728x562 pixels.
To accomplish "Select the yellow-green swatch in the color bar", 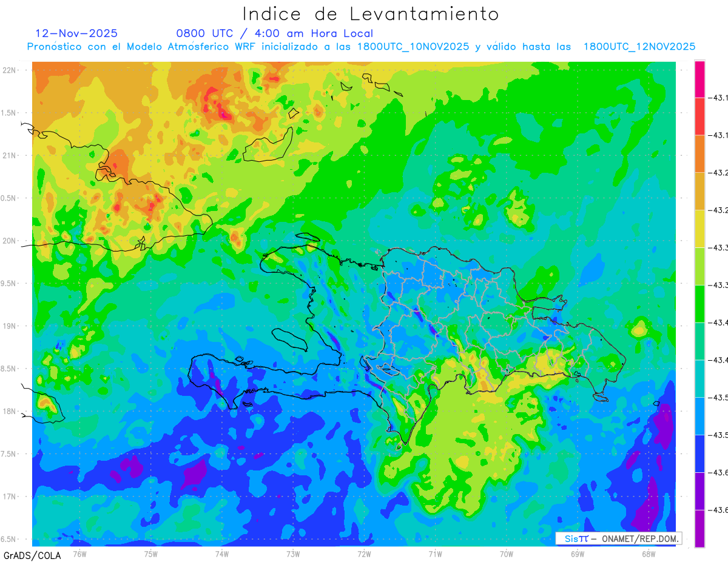I will pos(699,267).
